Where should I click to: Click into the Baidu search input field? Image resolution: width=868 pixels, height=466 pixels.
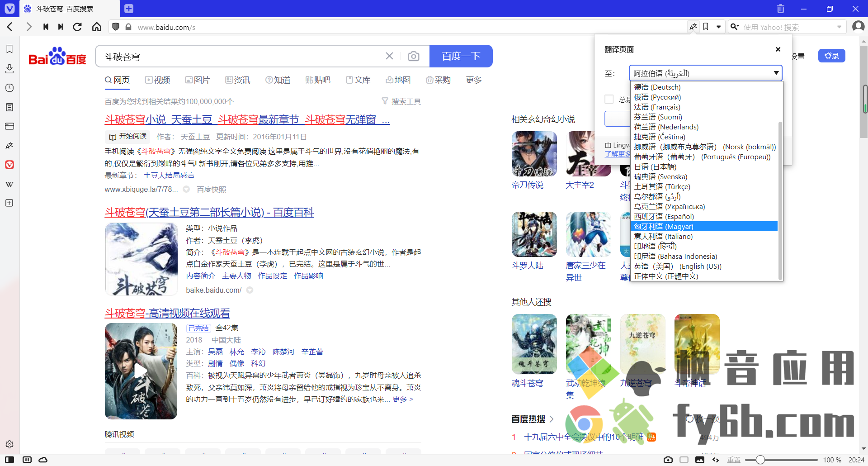pos(240,56)
